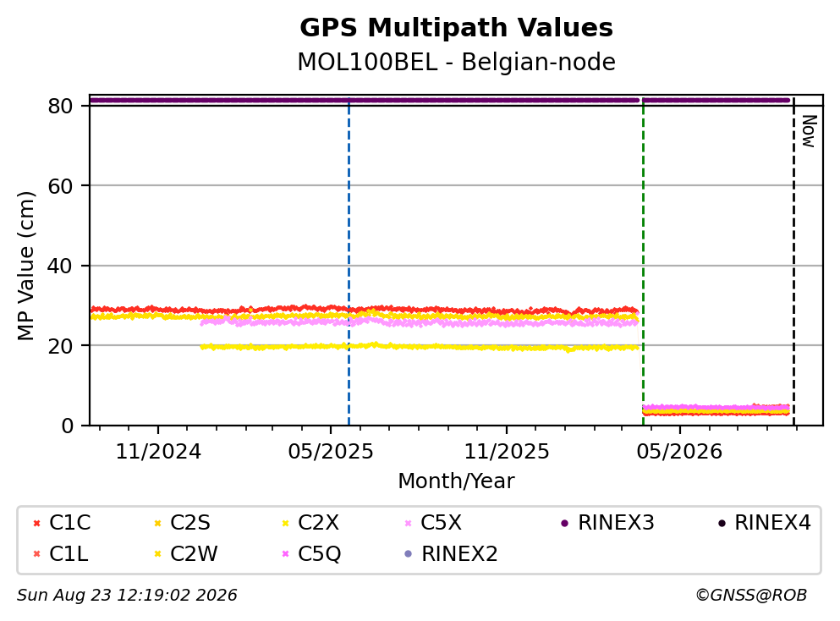Screen dimensions: 840x621
Task: Click the blue dashed vertical line
Action: pyautogui.click(x=349, y=261)
